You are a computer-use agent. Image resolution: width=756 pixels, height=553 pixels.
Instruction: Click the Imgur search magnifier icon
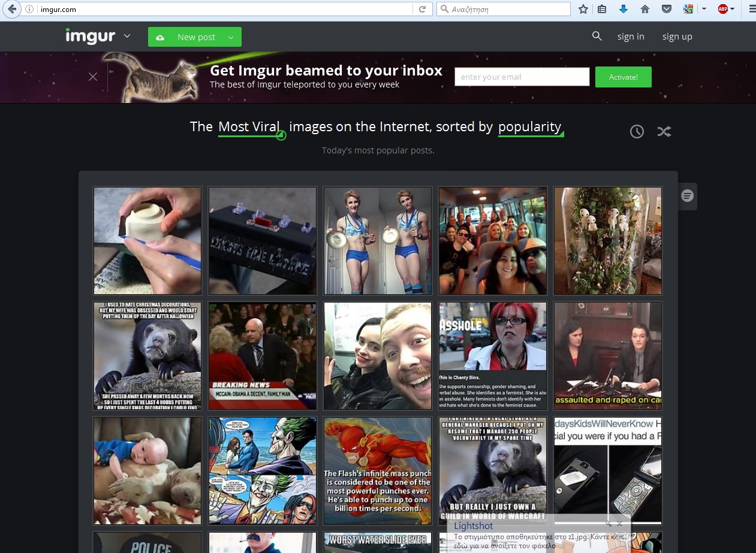point(597,37)
